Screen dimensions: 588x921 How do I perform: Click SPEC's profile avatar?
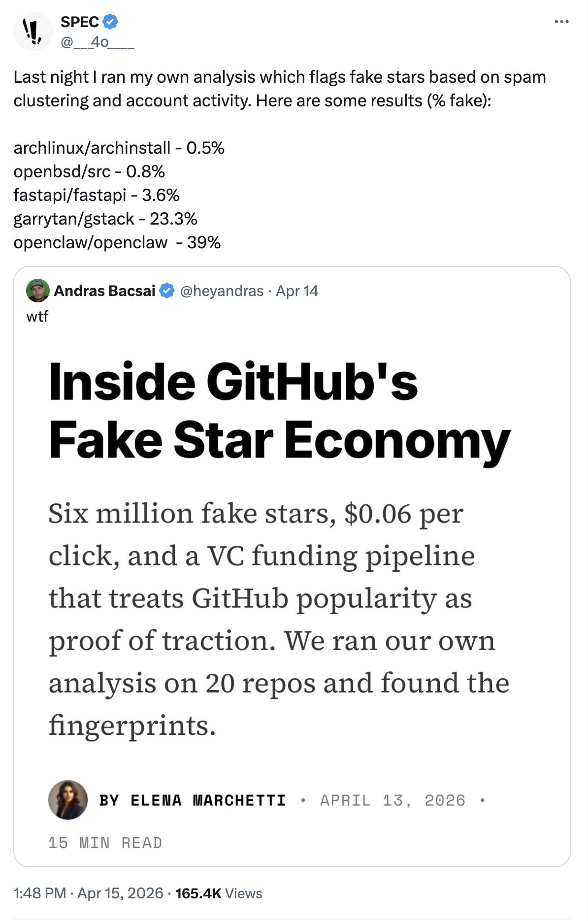[x=33, y=32]
